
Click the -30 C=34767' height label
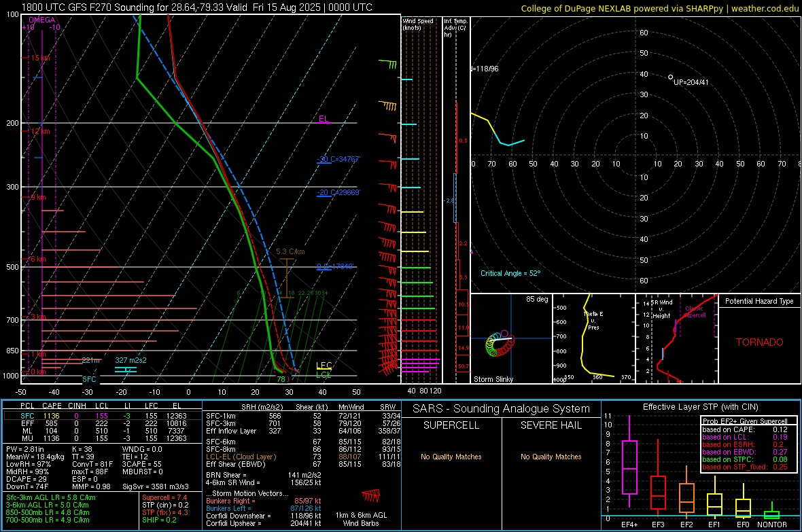coord(338,159)
